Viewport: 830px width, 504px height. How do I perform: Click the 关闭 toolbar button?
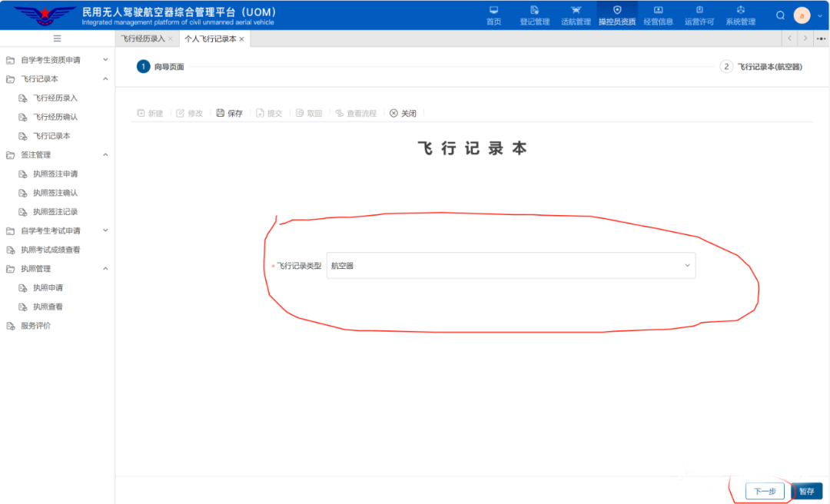click(x=403, y=113)
